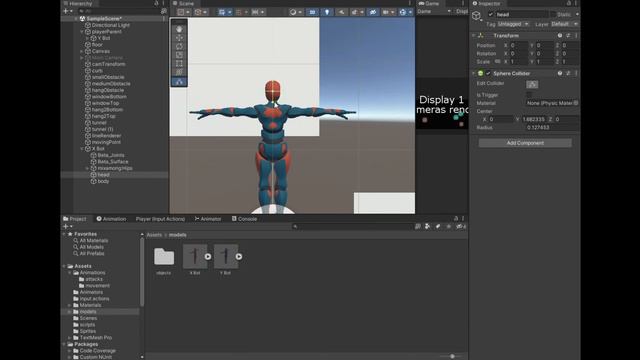Select the Project tab
This screenshot has height=360, width=640.
75,219
